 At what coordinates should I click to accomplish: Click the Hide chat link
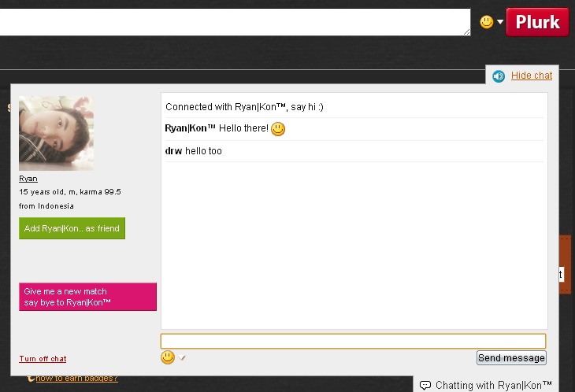[x=532, y=76]
